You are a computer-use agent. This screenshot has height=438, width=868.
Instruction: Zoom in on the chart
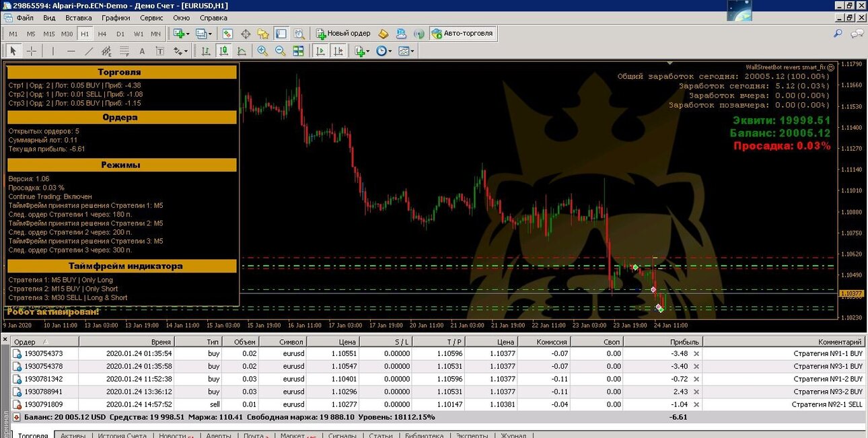click(262, 50)
